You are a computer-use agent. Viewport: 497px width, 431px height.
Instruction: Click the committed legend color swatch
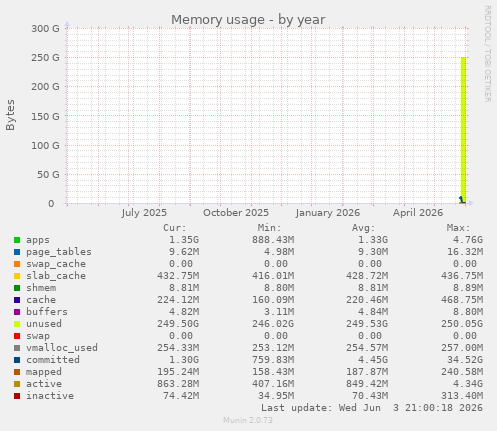pos(17,360)
